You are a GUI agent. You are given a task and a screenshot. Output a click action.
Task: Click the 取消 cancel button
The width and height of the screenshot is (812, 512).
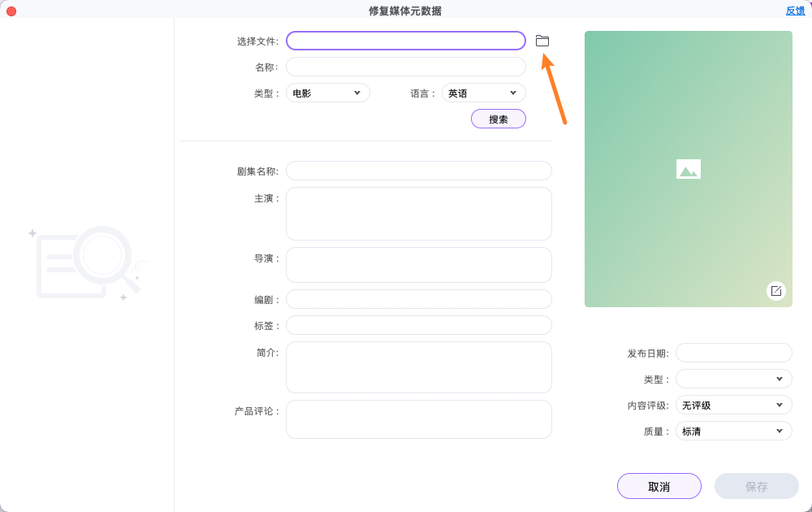pyautogui.click(x=659, y=485)
